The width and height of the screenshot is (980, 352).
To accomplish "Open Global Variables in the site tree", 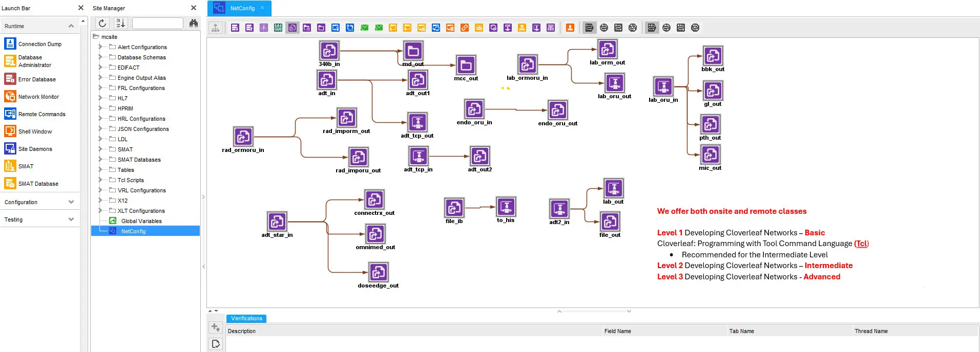I will 141,221.
